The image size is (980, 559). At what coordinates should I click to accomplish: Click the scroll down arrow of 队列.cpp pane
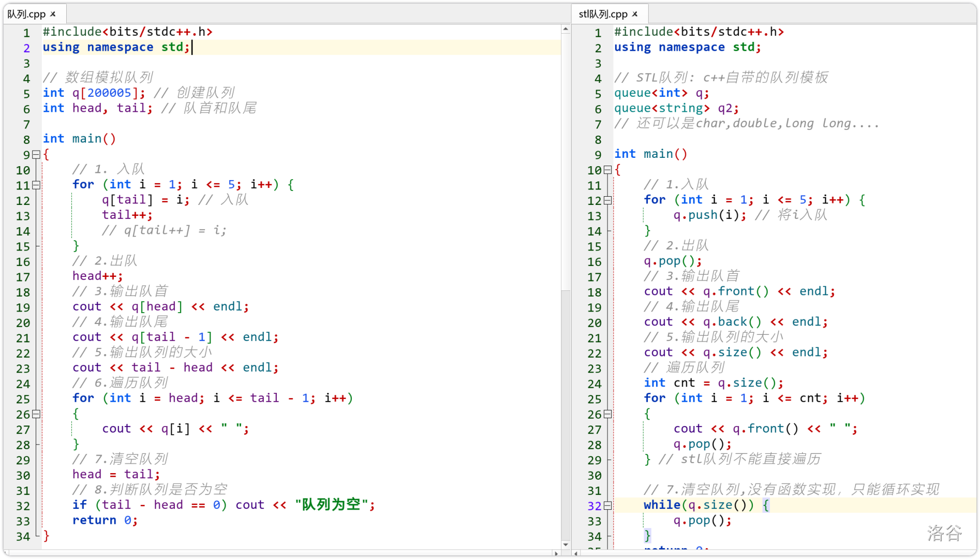click(566, 544)
